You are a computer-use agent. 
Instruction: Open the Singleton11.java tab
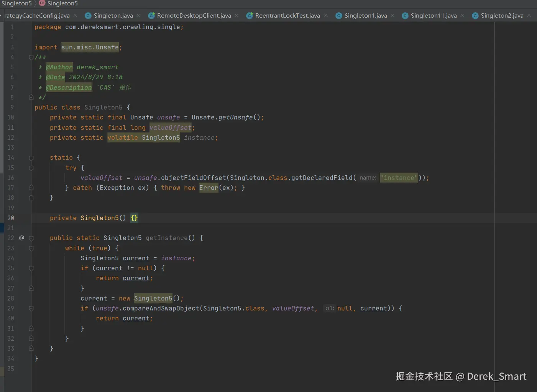[434, 16]
